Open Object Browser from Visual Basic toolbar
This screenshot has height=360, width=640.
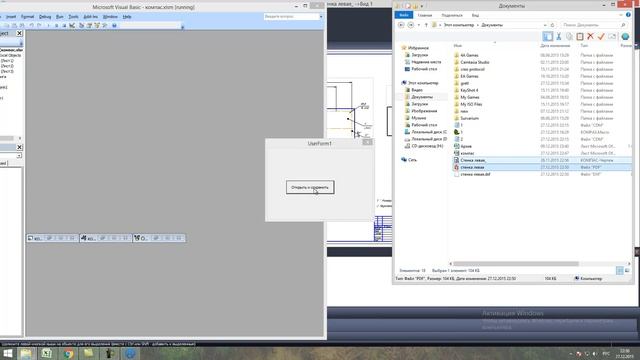coord(97,25)
